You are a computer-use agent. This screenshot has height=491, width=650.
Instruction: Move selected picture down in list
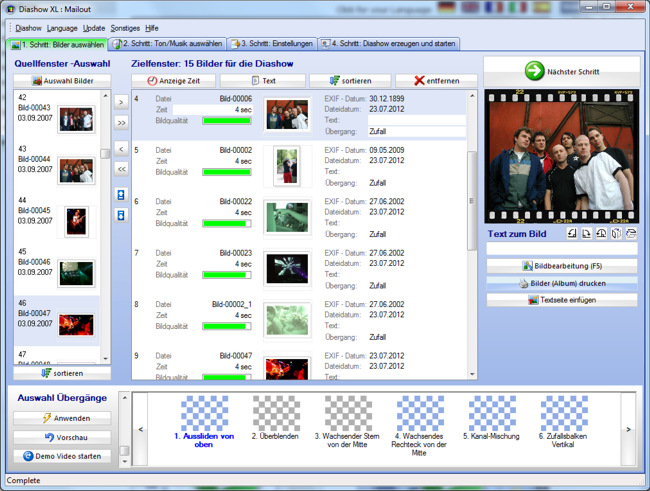121,215
